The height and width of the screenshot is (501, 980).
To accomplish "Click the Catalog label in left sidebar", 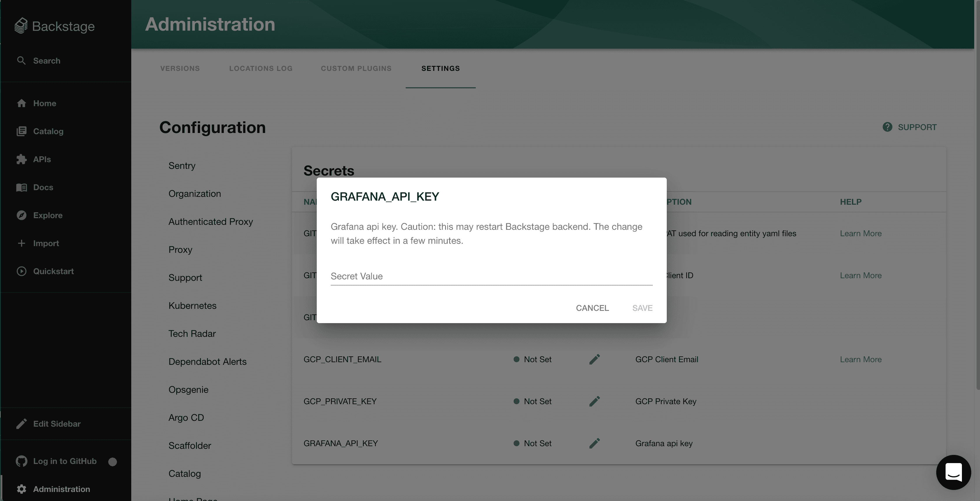I will click(48, 131).
